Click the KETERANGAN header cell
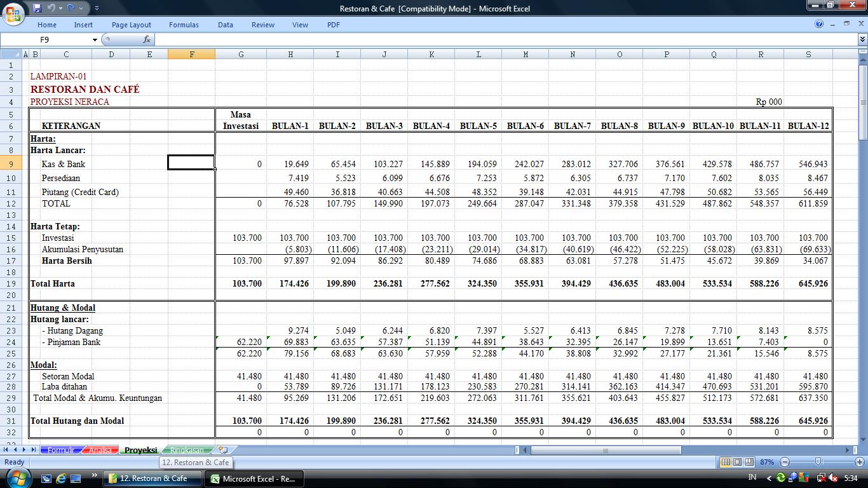This screenshot has width=868, height=488. [x=71, y=126]
